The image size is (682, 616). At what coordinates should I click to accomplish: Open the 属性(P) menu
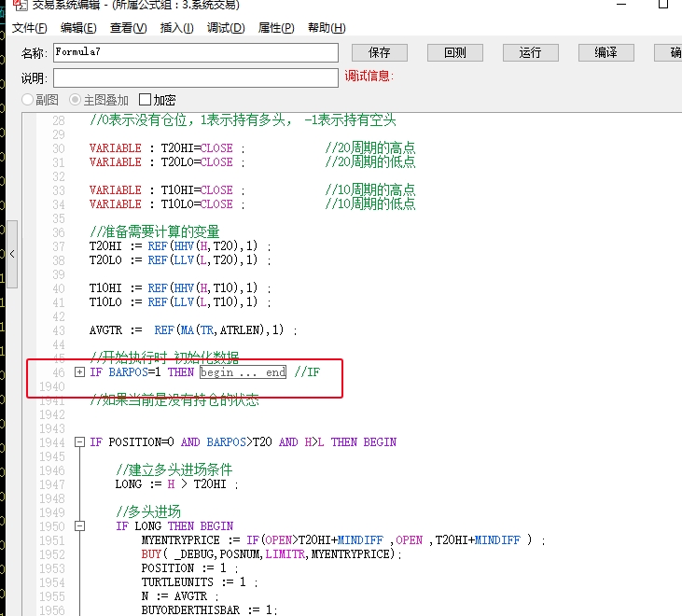(277, 28)
